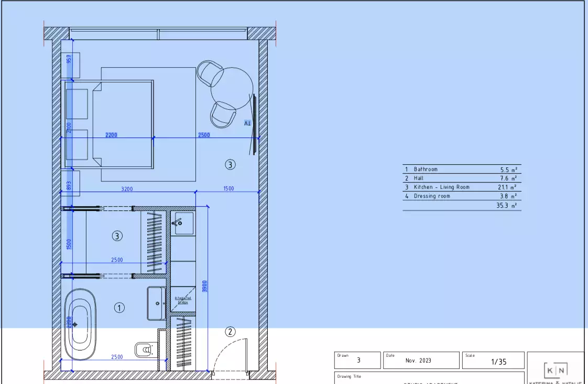The image size is (588, 384).
Task: Select the Hall row in the area table
Action: (462, 178)
